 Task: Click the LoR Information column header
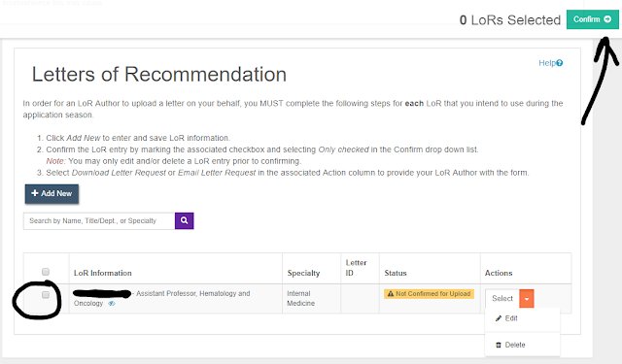103,273
